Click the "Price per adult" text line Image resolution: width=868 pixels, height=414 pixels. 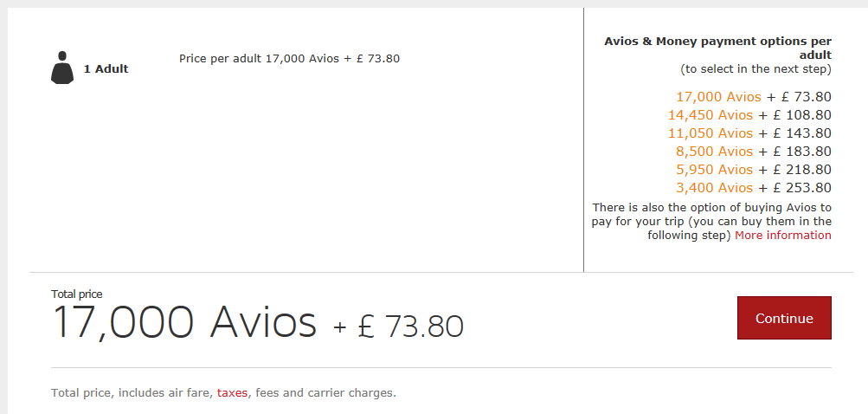[289, 59]
